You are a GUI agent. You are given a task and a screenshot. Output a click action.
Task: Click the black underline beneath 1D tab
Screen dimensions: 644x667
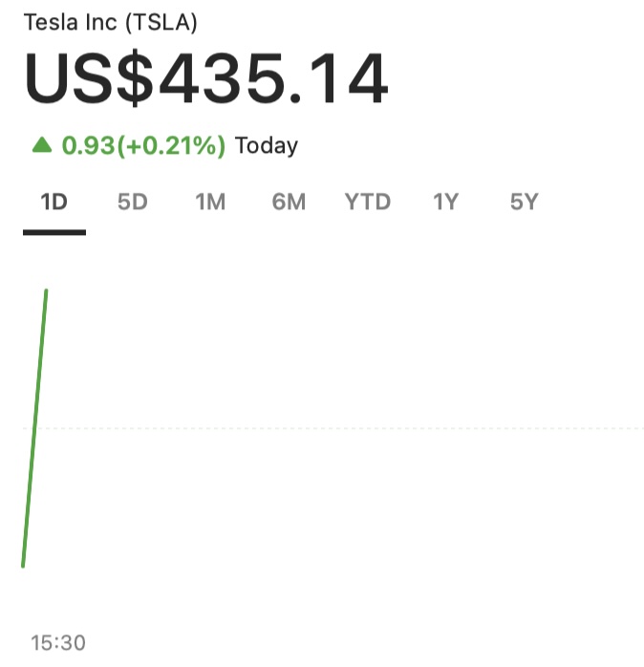tap(54, 231)
